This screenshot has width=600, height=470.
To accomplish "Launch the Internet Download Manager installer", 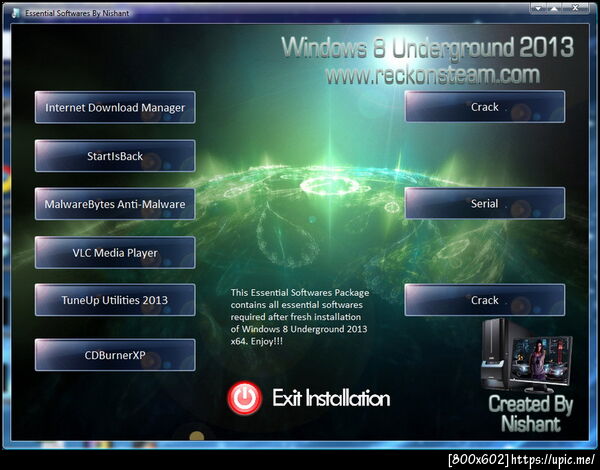I will point(115,107).
